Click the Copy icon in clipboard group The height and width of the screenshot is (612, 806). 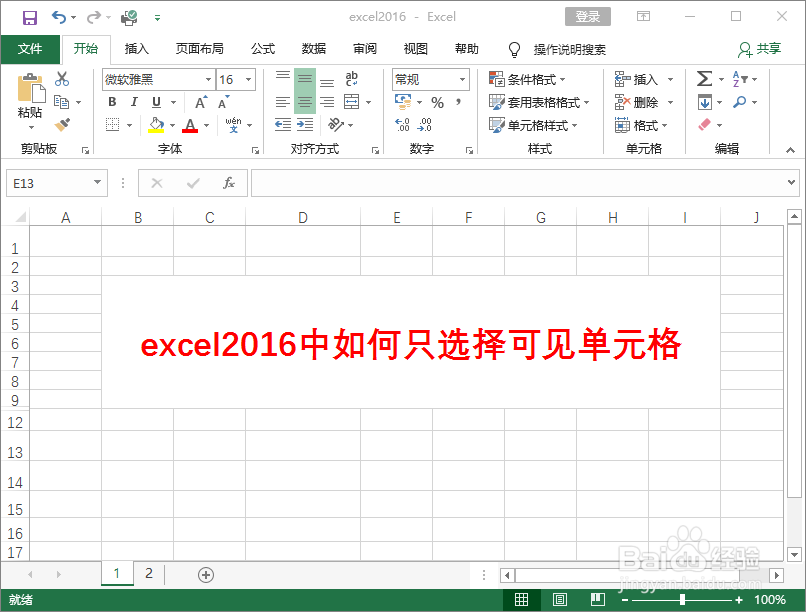pos(62,102)
